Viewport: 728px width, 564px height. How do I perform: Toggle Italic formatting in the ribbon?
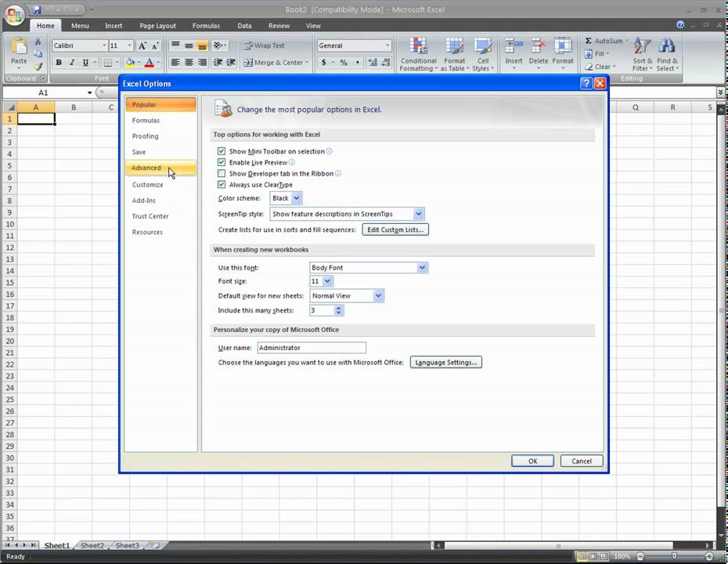[x=72, y=62]
